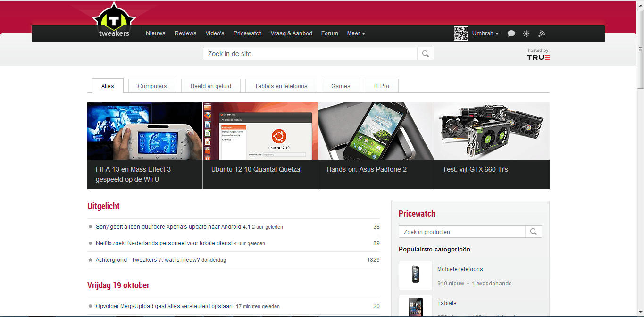Open Pricewatch in the navigation bar
The width and height of the screenshot is (644, 317).
tap(247, 33)
